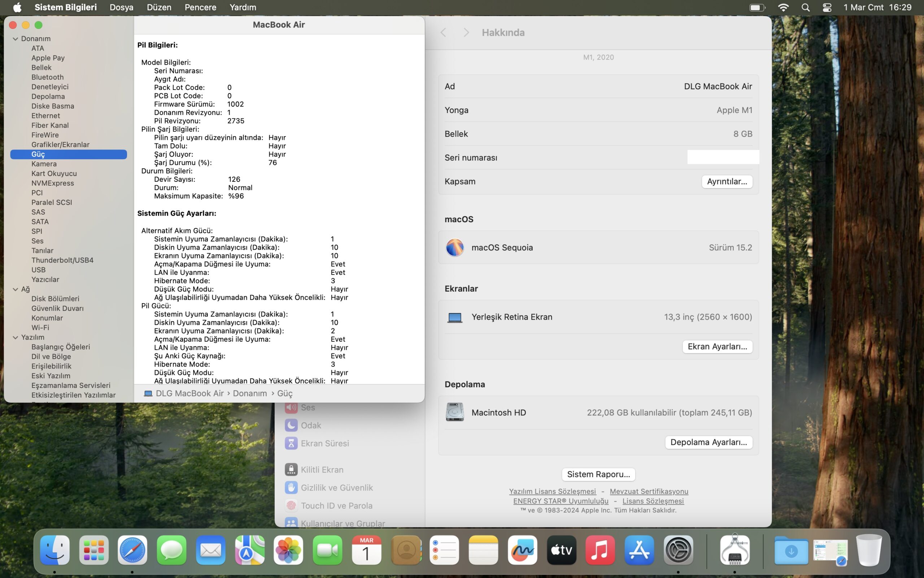
Task: Open Calendar icon showing MAR 1
Action: 367,550
